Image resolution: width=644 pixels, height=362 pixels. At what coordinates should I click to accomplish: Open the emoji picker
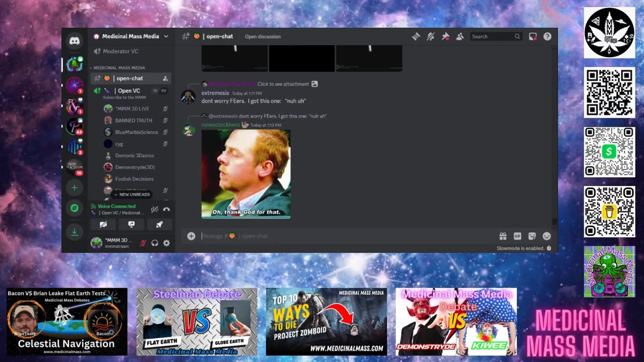point(546,236)
